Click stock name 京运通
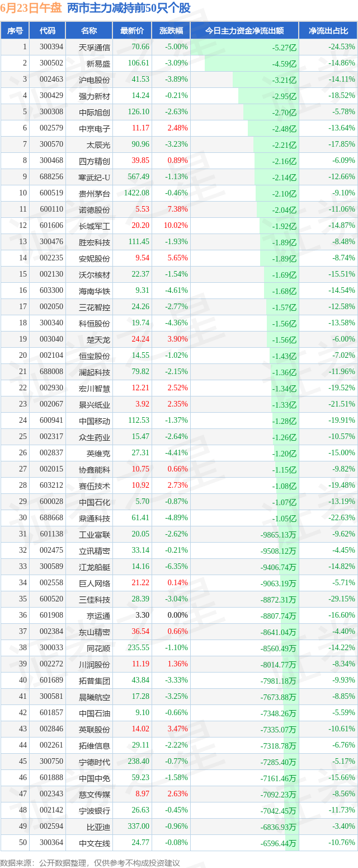The height and width of the screenshot is (868, 358). tap(98, 615)
